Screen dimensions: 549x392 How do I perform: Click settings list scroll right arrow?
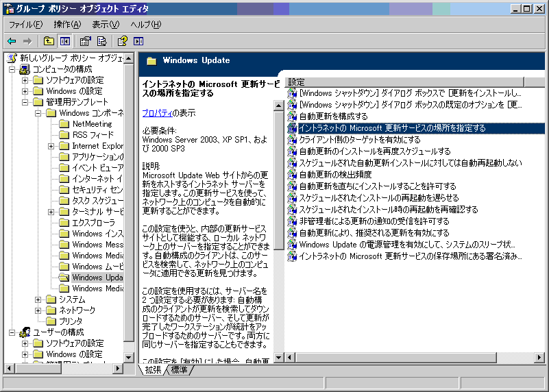(539, 357)
